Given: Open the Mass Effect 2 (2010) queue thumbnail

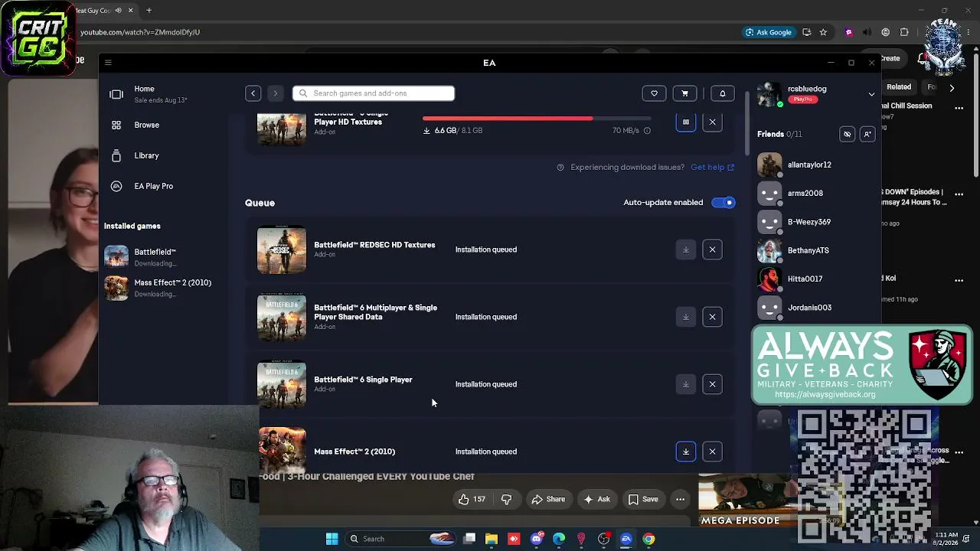Looking at the screenshot, I should point(282,450).
